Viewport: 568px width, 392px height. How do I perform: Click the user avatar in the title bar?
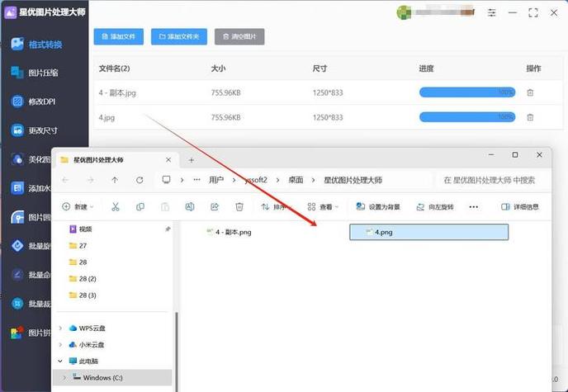click(x=403, y=12)
